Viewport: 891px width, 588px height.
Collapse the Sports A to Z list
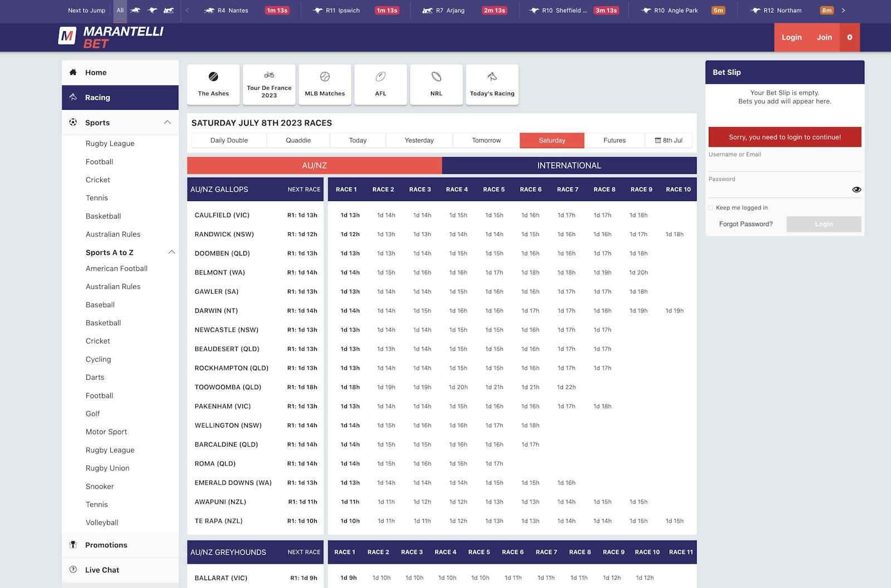pos(172,252)
